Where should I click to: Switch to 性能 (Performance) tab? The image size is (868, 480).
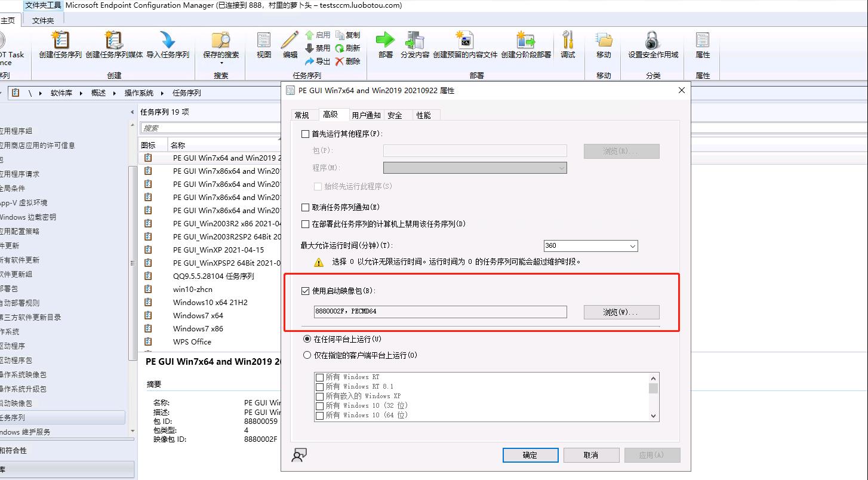(424, 115)
